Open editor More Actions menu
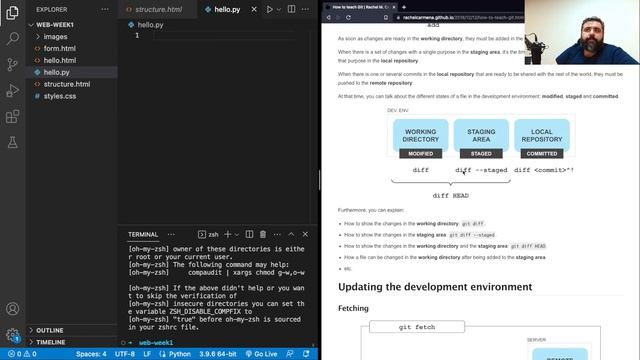640x360 pixels. tap(305, 9)
